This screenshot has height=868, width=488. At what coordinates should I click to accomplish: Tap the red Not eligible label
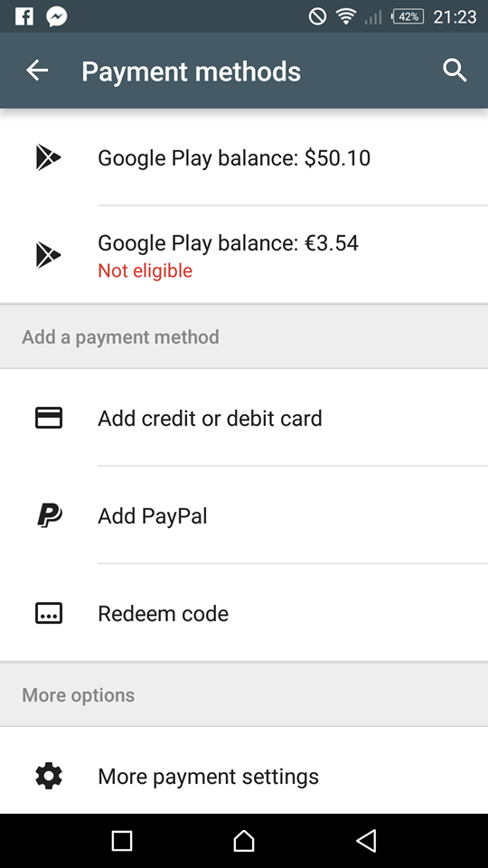coord(145,270)
